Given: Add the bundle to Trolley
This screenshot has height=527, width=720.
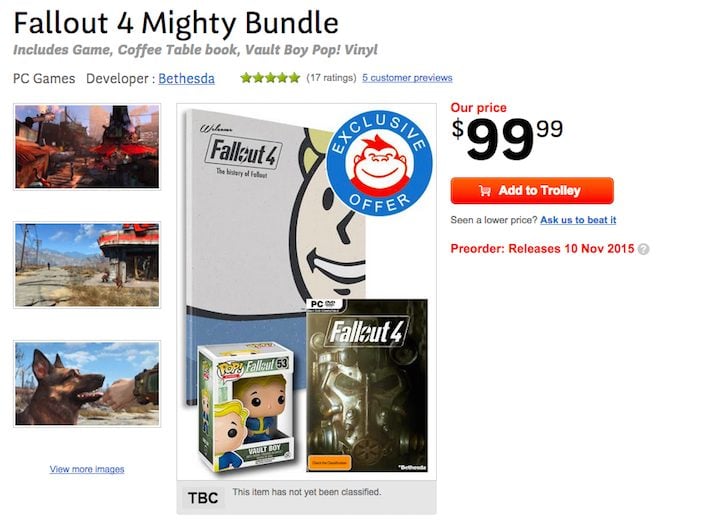Looking at the screenshot, I should click(x=532, y=191).
